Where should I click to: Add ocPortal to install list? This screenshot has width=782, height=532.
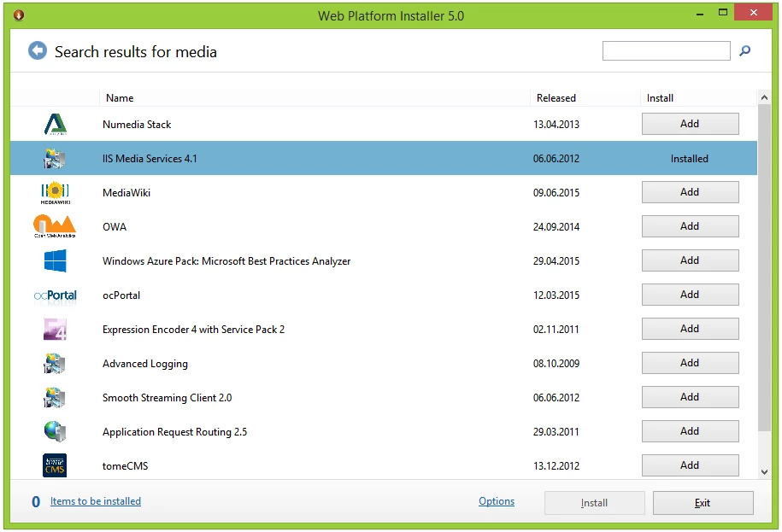[690, 295]
